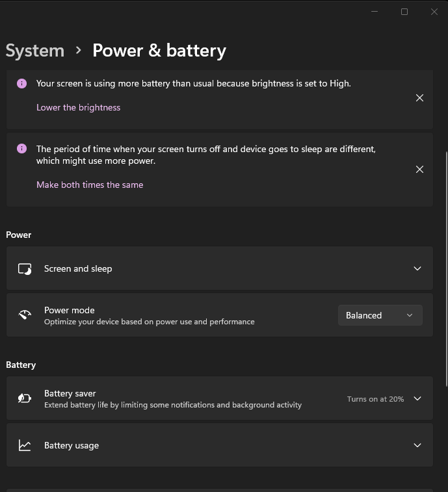Screen dimensions: 448x492
Task: Click the Battery saver leaf icon
Action: coord(25,398)
